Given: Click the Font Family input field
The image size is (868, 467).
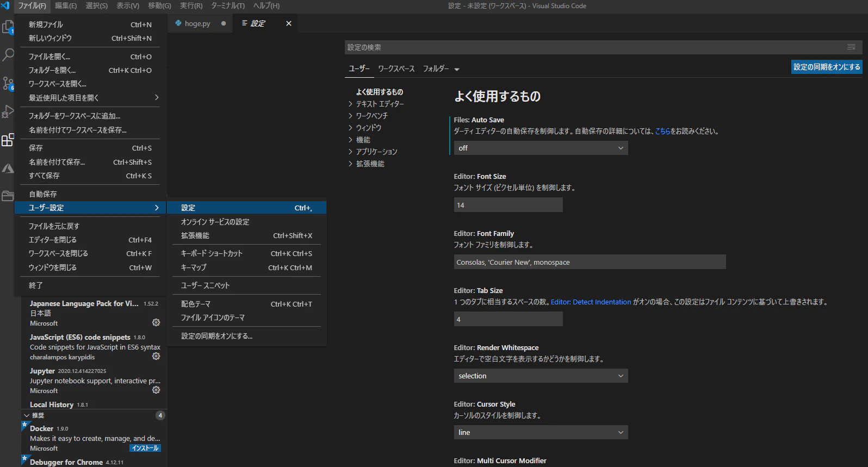Looking at the screenshot, I should click(x=590, y=262).
